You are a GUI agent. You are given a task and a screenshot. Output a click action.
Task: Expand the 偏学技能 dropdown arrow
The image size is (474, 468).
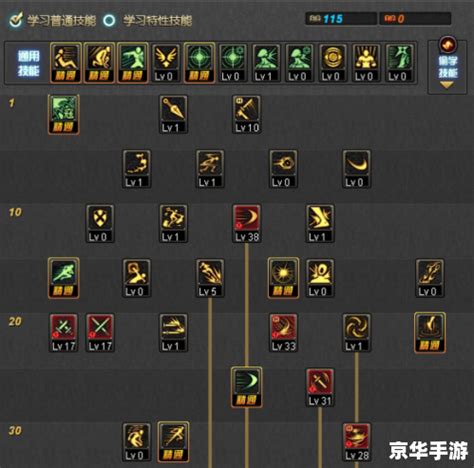click(x=447, y=85)
